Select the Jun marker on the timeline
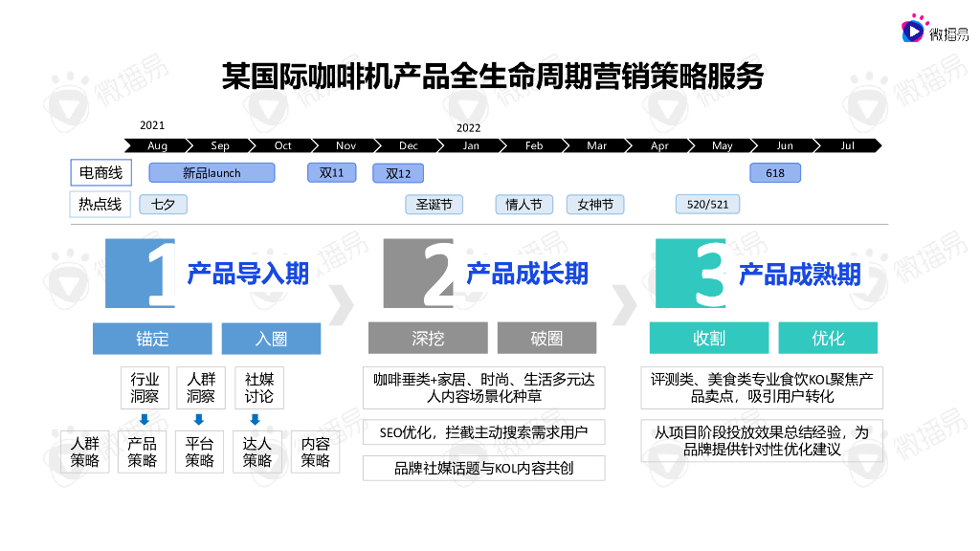This screenshot has height=551, width=980. tap(784, 145)
